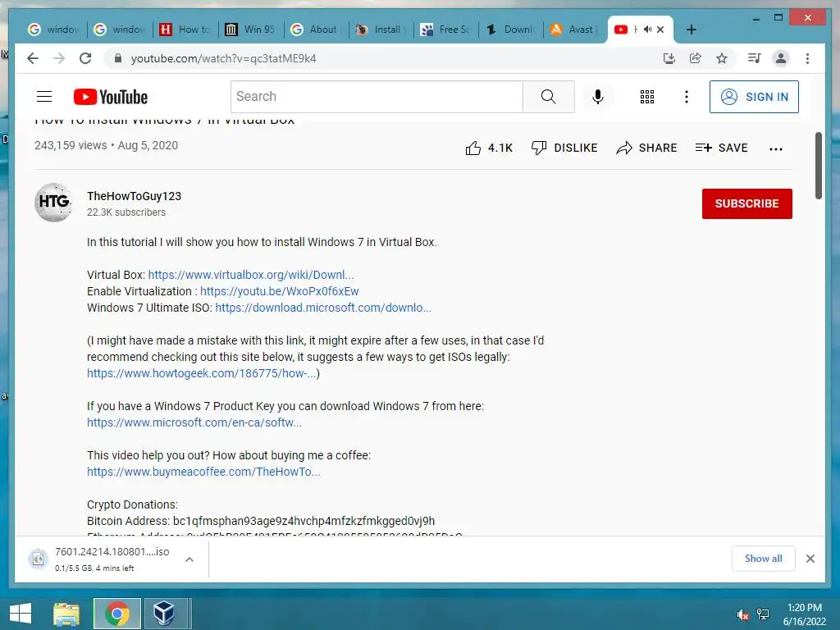
Task: Open more actions ellipsis beside SAVE
Action: pos(776,149)
